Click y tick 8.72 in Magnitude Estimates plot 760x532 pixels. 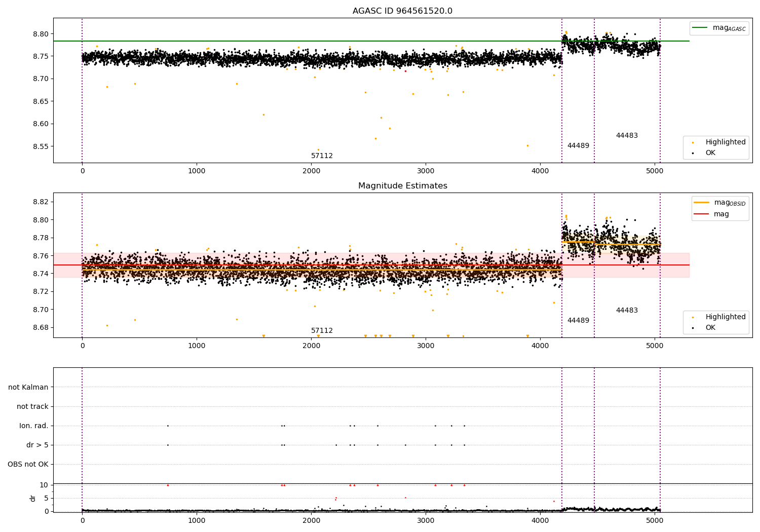pos(41,291)
